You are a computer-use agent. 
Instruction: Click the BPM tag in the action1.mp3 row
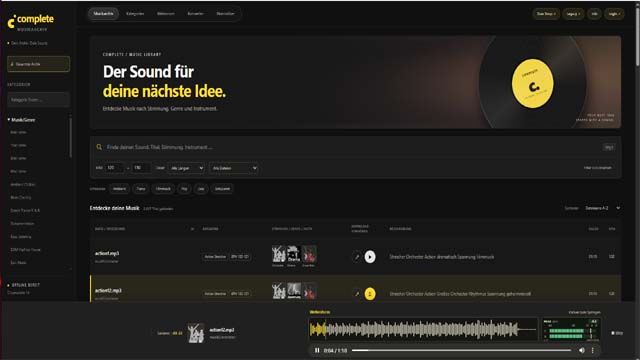pos(240,257)
